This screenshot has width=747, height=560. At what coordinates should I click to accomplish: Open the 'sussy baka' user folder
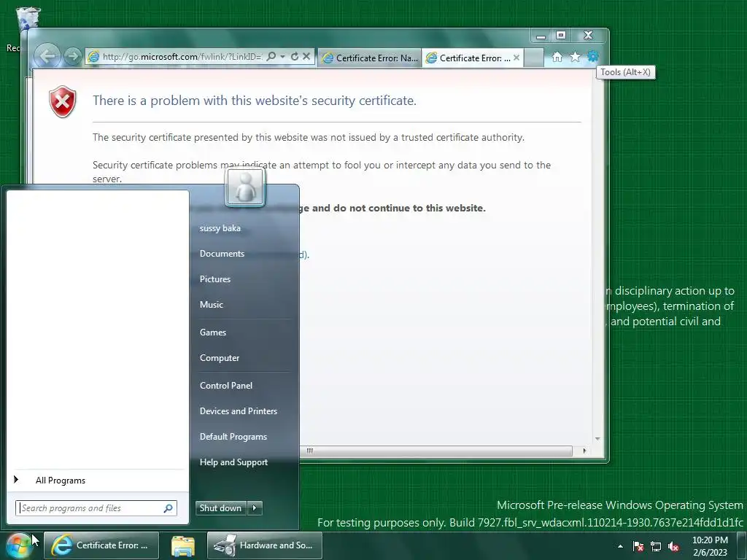(x=220, y=228)
